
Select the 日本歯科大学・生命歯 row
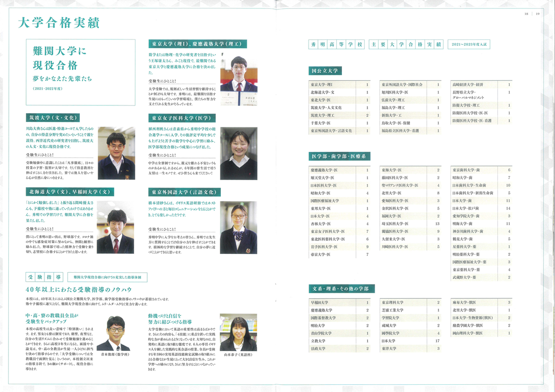481,186
